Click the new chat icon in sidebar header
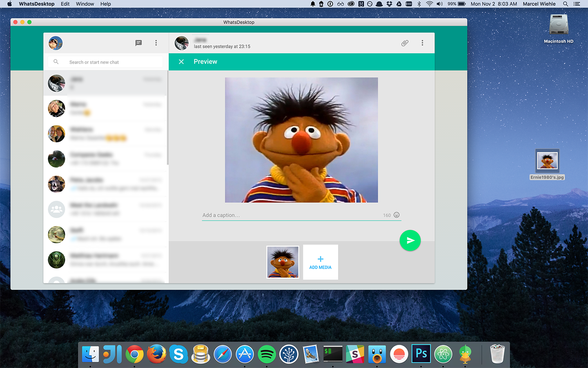The height and width of the screenshot is (368, 588). point(138,43)
